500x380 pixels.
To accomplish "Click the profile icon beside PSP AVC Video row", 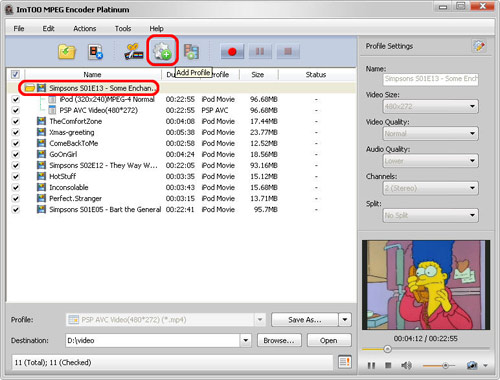I will coord(52,110).
